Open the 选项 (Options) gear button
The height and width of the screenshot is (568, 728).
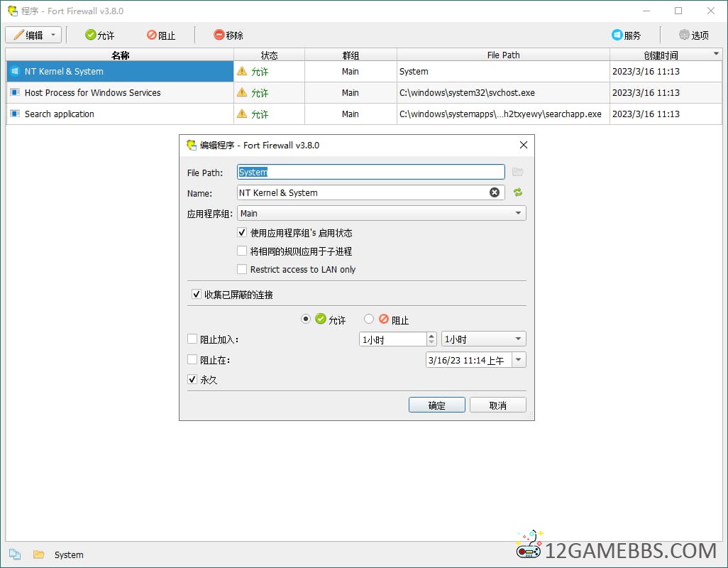coord(694,35)
